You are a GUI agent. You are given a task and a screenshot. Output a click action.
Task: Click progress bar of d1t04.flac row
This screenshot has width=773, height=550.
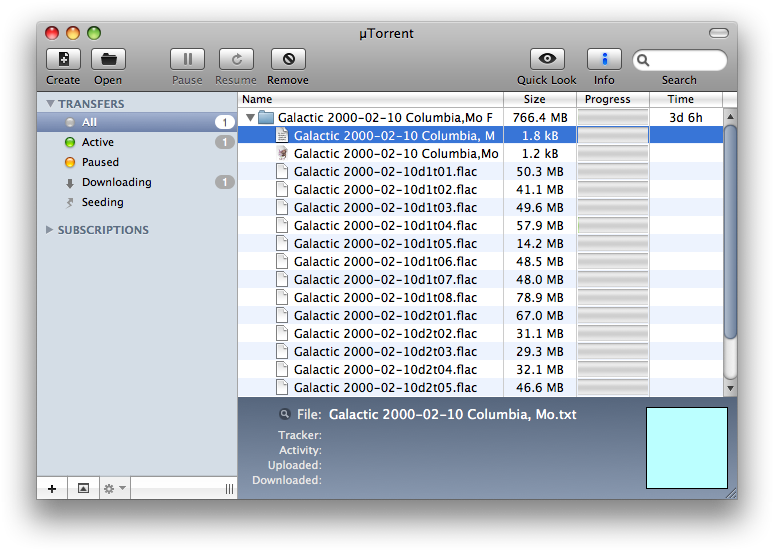(613, 225)
